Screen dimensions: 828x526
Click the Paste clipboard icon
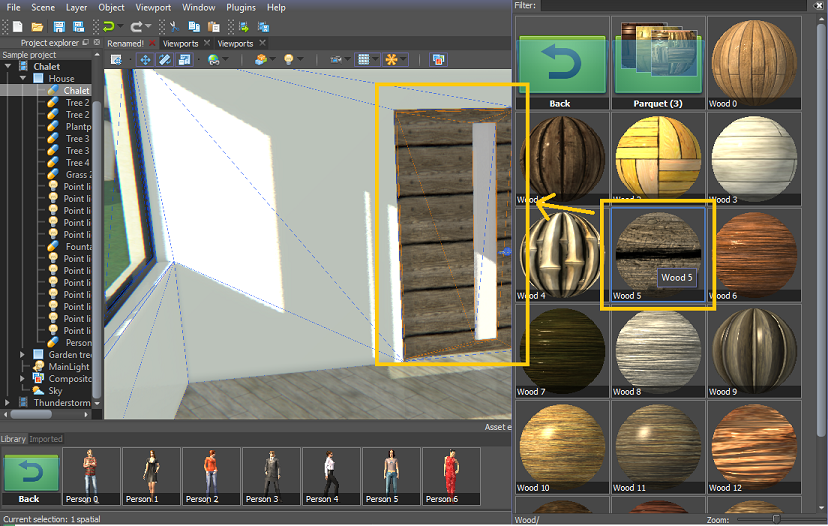214,26
